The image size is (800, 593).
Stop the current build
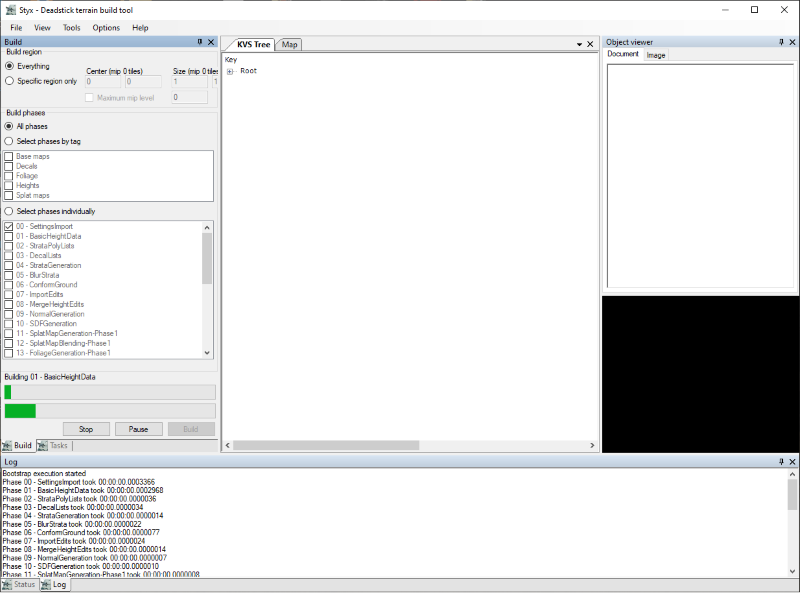coord(86,429)
